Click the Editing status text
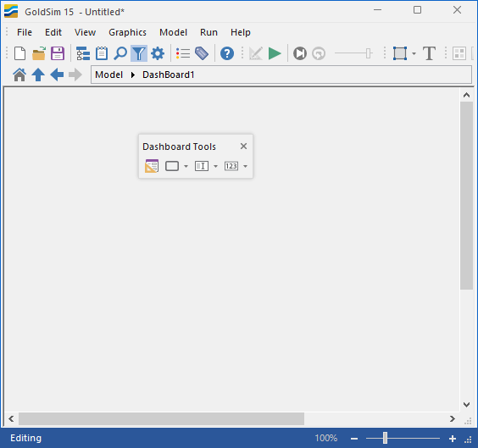The image size is (478, 448). point(26,438)
